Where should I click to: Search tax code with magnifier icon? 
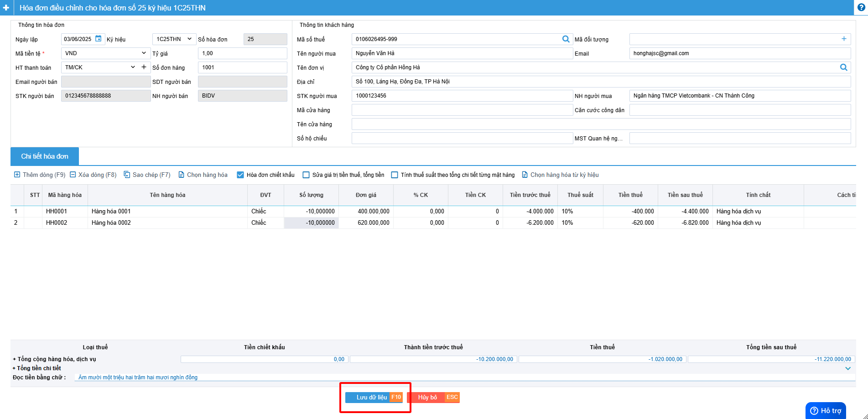point(566,39)
